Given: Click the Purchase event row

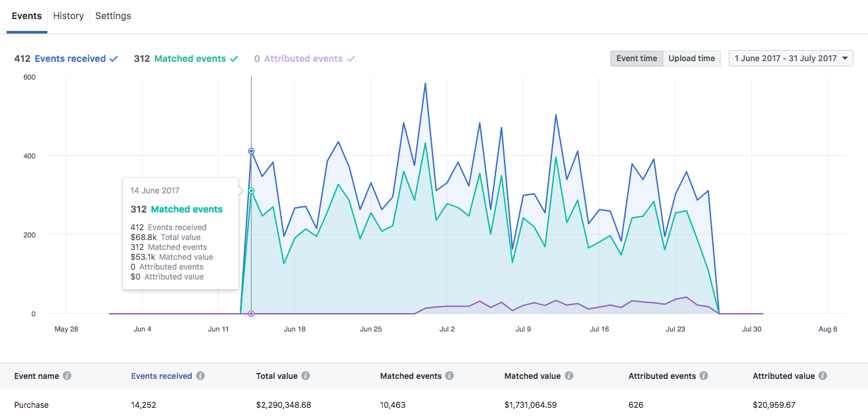Looking at the screenshot, I should (32, 405).
